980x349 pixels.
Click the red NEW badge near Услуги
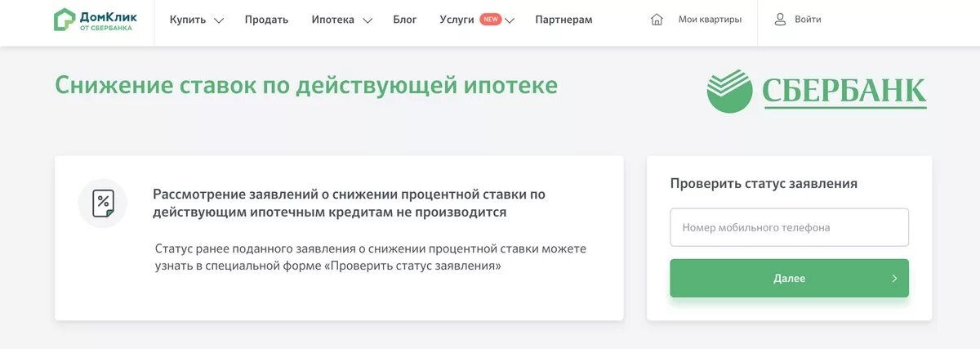pyautogui.click(x=491, y=19)
